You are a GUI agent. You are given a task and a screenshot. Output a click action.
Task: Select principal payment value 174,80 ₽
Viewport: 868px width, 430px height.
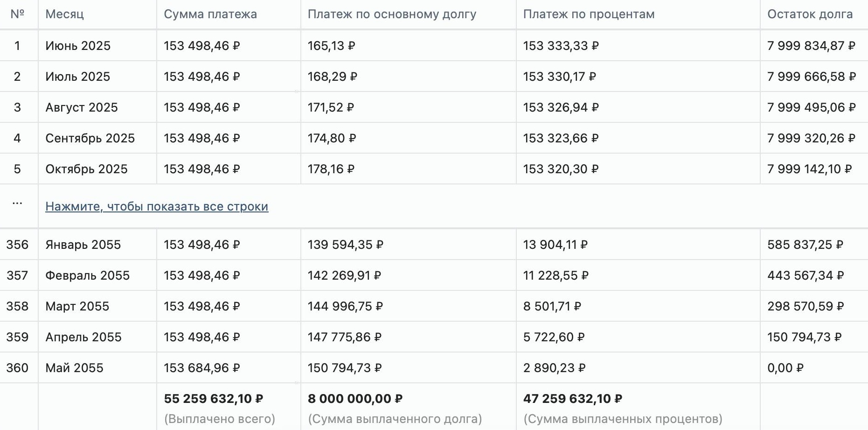tap(332, 138)
